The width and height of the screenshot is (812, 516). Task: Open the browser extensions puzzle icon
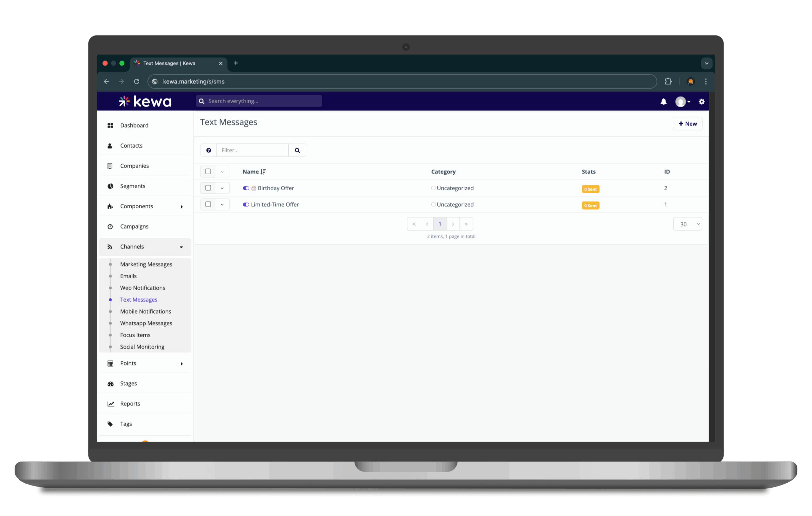668,81
